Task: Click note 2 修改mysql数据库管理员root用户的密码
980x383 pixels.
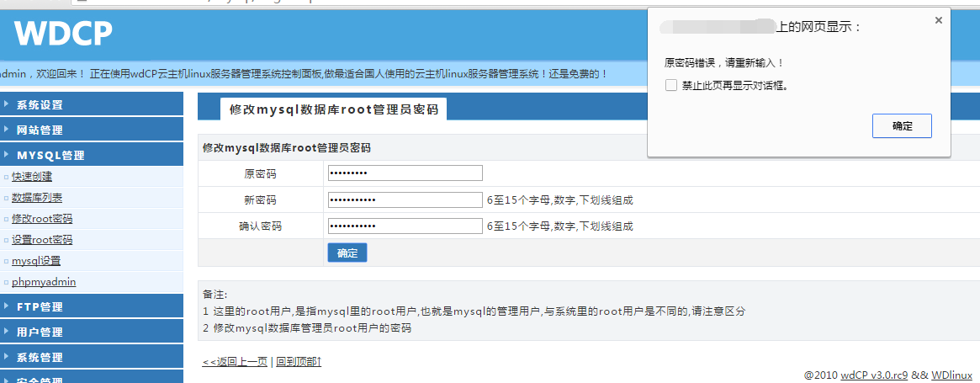Action: point(307,328)
